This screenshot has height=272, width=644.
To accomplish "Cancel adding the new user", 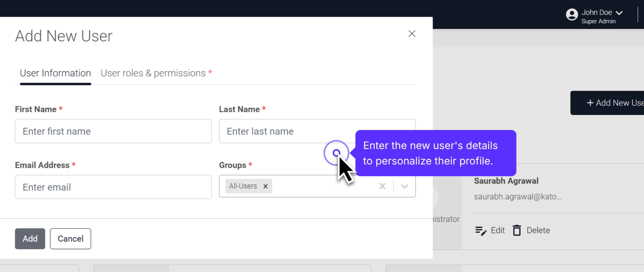I will pos(70,239).
